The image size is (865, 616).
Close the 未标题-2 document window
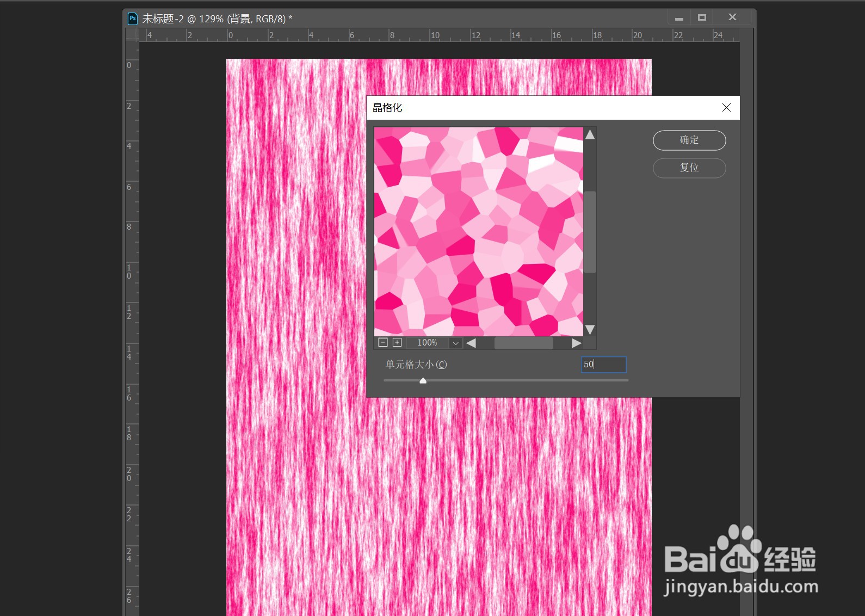732,17
